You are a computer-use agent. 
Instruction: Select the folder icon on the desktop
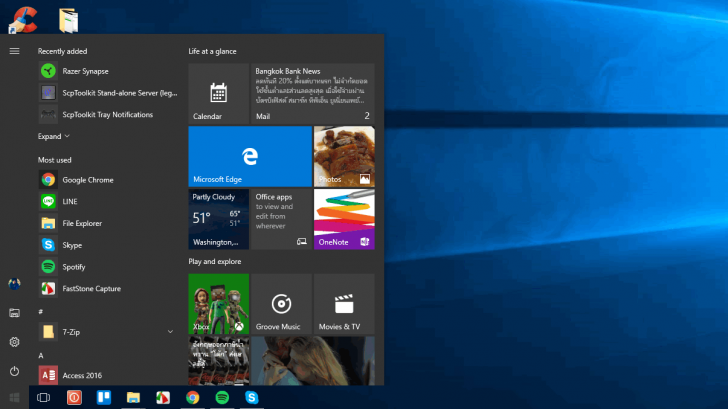coord(68,20)
